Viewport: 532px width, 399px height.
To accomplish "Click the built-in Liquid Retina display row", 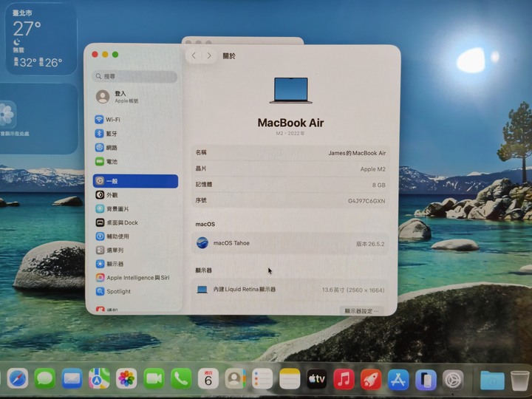I will (x=290, y=290).
